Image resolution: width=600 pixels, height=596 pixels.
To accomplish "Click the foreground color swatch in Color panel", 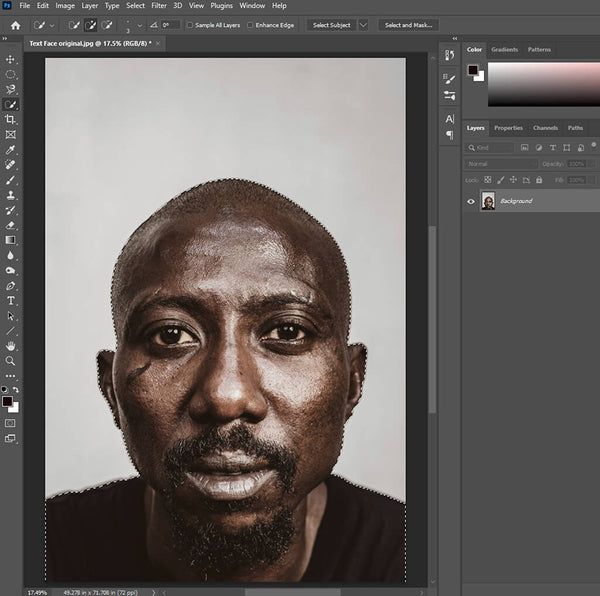I will pyautogui.click(x=473, y=70).
